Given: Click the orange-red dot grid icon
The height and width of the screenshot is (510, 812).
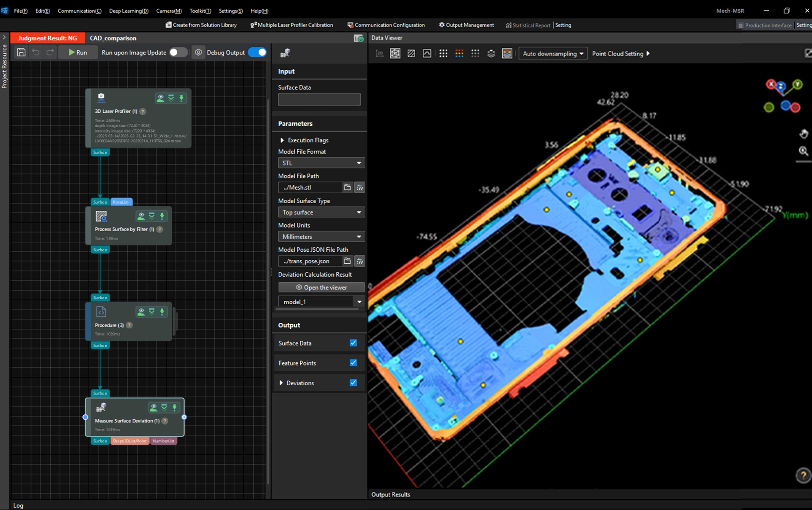Looking at the screenshot, I should click(x=459, y=54).
